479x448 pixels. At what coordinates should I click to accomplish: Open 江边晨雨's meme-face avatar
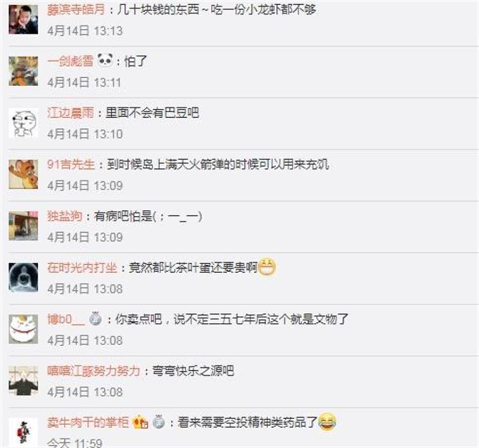(x=23, y=123)
